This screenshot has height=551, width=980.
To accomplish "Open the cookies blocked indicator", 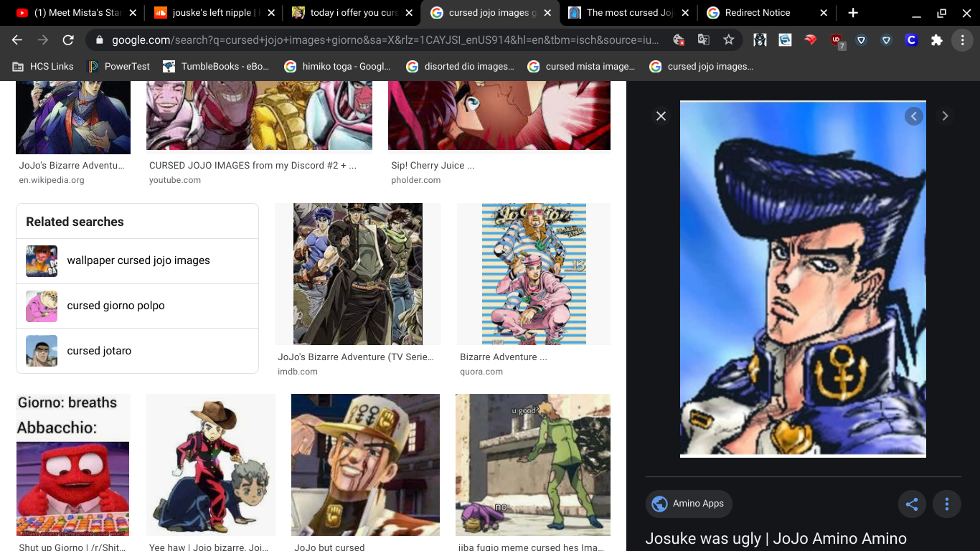I will [678, 40].
